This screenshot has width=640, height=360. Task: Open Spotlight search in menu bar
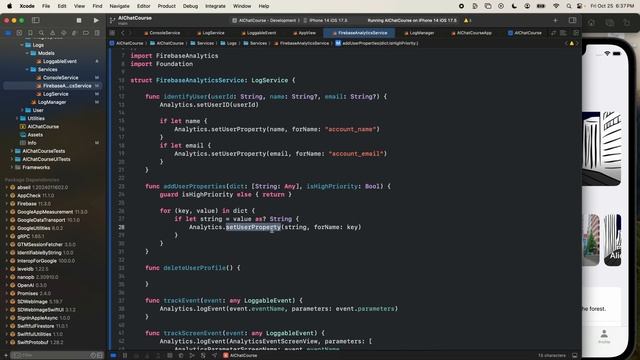[569, 6]
